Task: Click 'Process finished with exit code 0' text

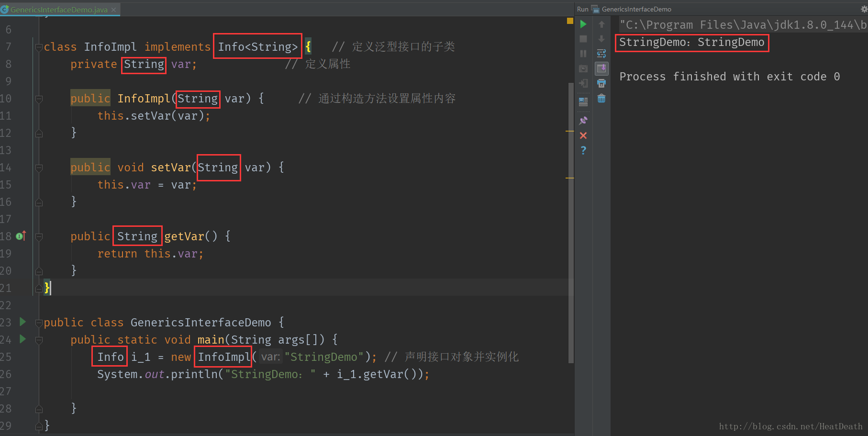Action: click(730, 77)
